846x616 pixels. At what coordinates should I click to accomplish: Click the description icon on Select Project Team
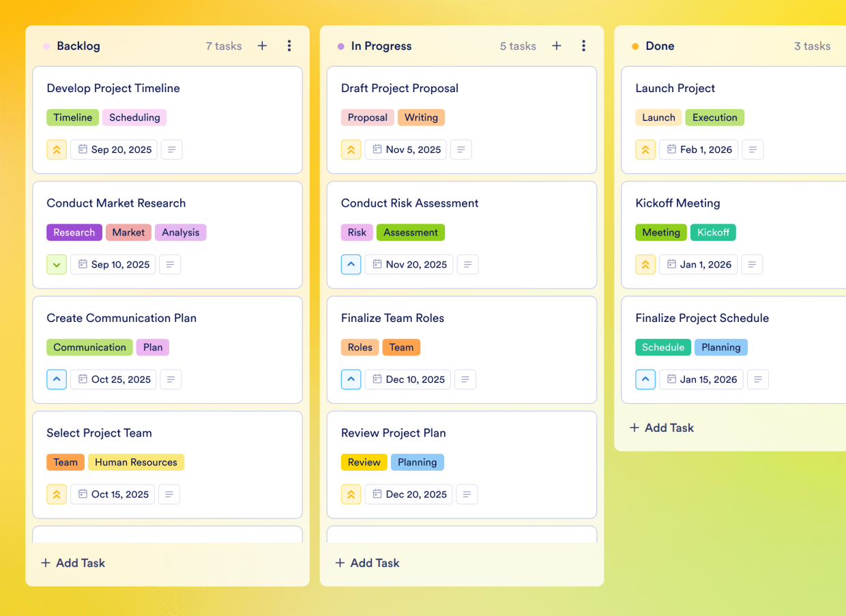pos(169,494)
